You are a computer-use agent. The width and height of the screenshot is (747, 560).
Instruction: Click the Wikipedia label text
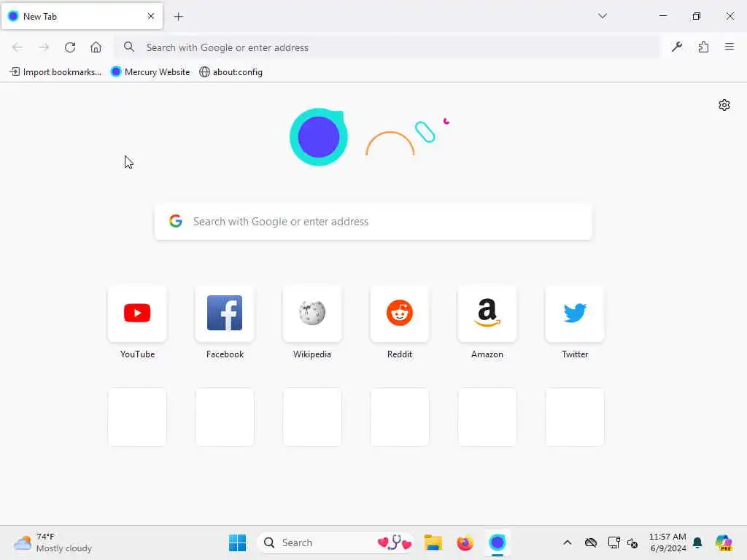click(x=312, y=354)
